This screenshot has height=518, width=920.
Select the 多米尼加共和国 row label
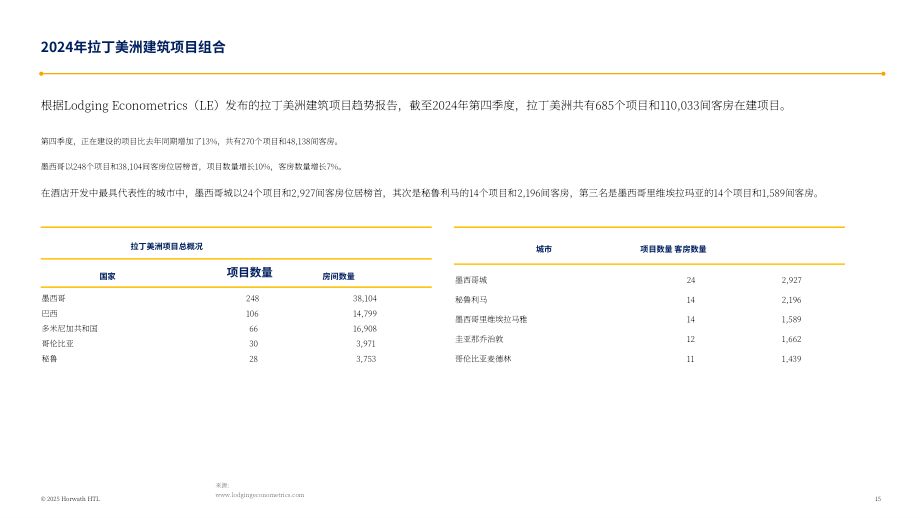(x=69, y=329)
